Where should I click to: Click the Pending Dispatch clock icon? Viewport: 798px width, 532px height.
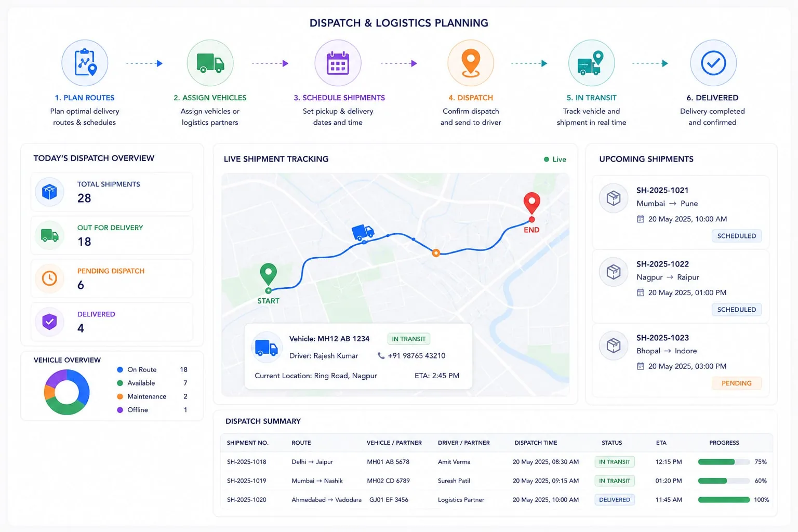coord(49,278)
